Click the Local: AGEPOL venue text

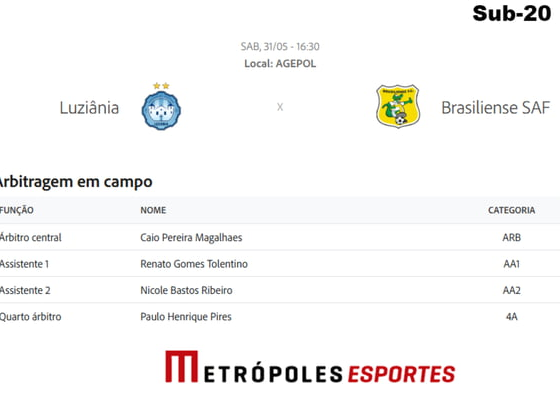pos(280,64)
